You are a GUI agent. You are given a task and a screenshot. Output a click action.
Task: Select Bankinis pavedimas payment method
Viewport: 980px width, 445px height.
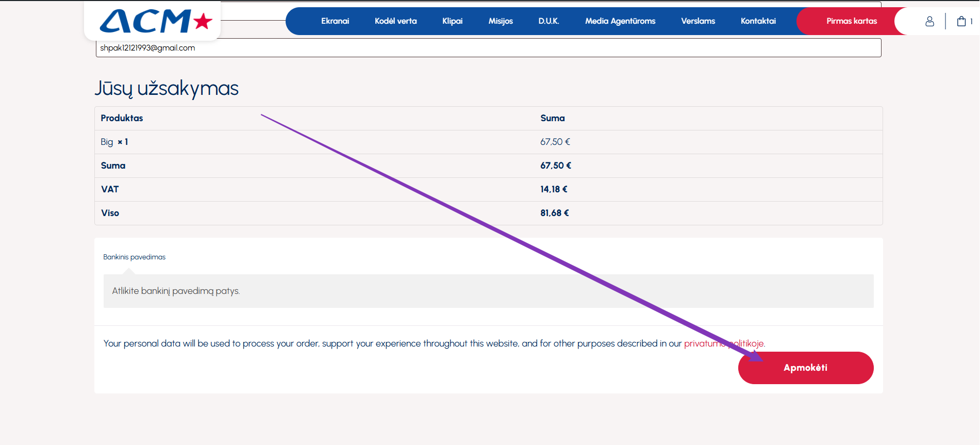(x=134, y=257)
